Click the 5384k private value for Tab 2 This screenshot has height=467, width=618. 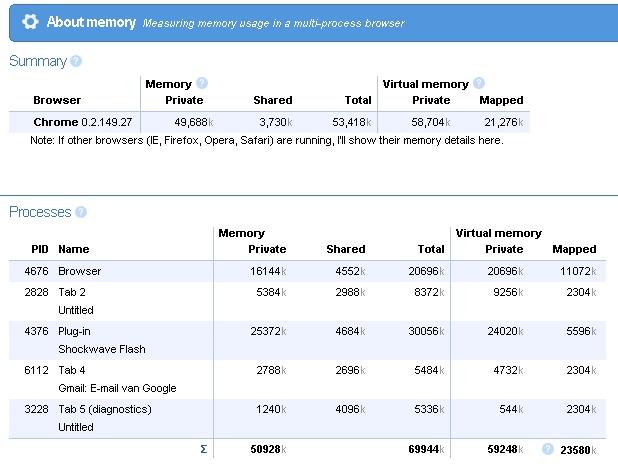tap(271, 292)
